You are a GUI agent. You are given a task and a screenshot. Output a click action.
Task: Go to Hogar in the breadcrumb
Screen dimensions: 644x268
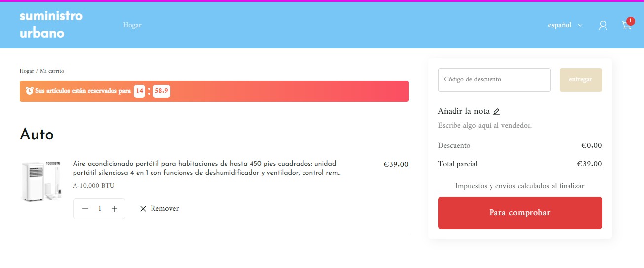click(27, 71)
